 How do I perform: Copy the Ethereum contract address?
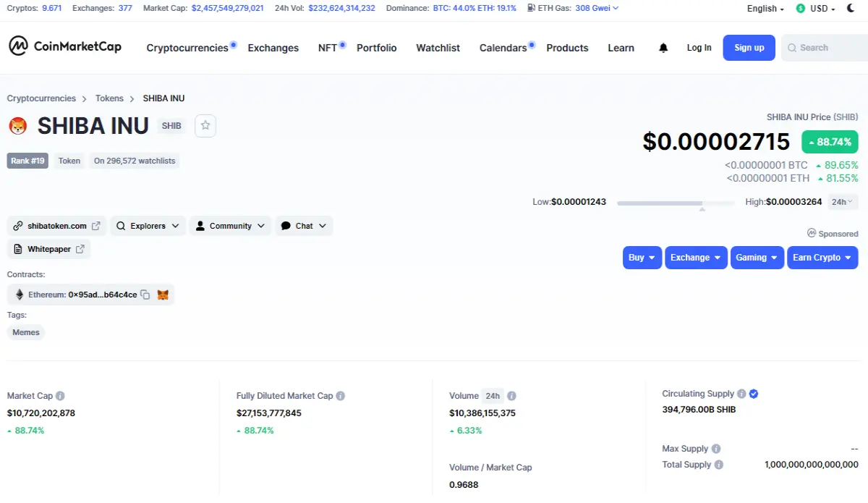[x=145, y=295]
